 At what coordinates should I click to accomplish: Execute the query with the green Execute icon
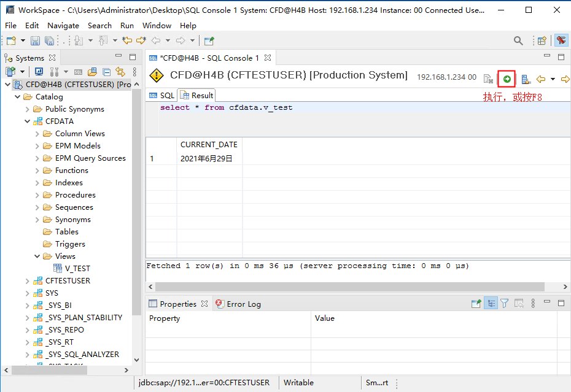[x=506, y=79]
